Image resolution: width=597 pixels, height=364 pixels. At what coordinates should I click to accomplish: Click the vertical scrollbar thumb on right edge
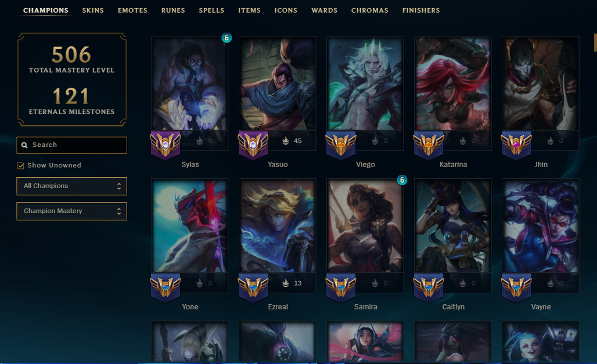click(595, 42)
